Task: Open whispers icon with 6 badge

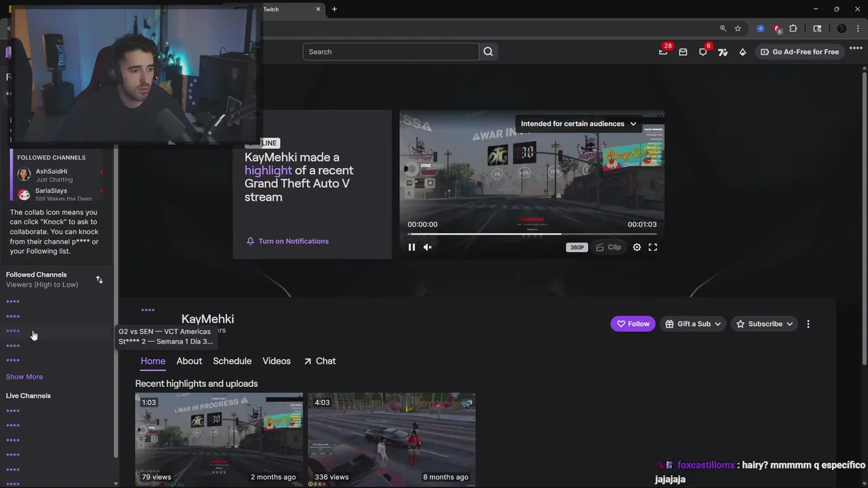Action: point(703,52)
